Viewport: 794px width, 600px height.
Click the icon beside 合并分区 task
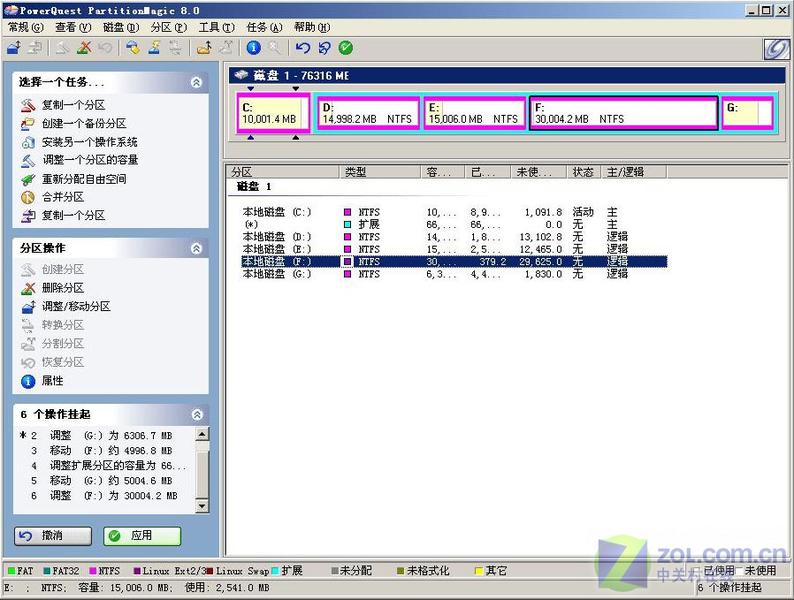point(28,197)
